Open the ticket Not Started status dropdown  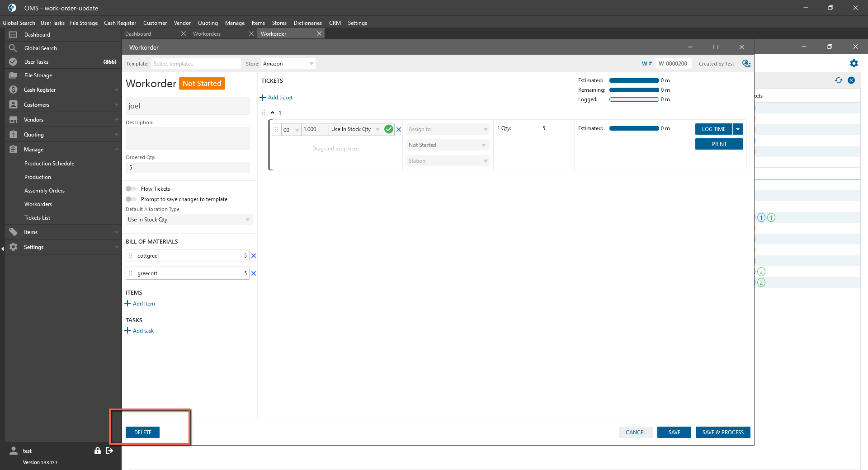pos(448,145)
